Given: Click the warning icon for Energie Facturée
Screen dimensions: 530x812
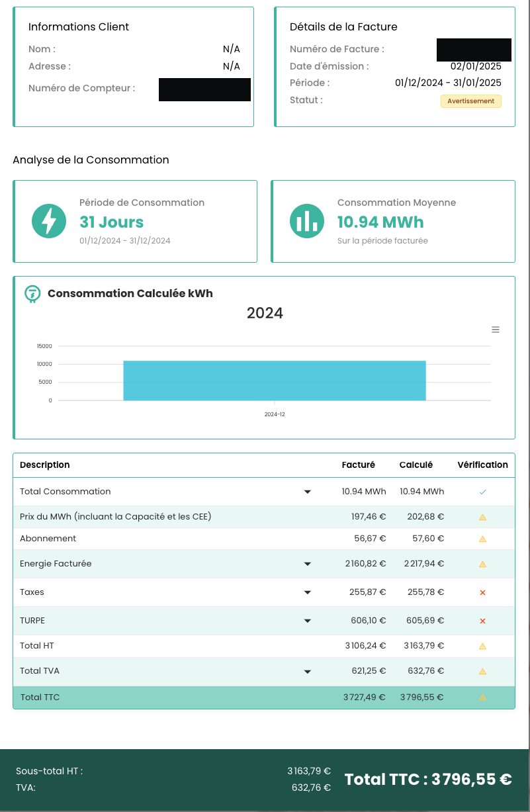Looking at the screenshot, I should tap(482, 564).
